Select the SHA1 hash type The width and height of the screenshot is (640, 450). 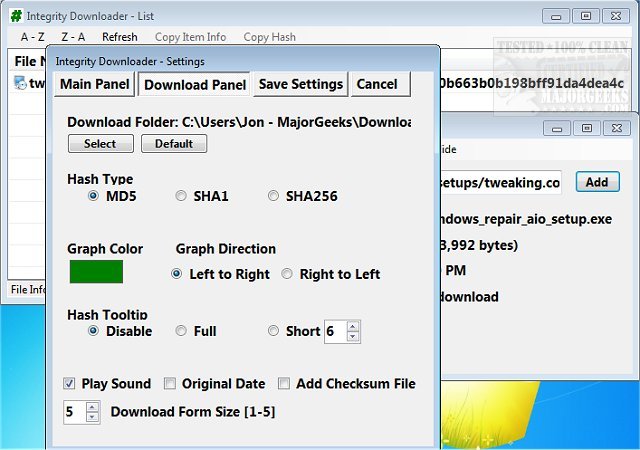tap(181, 196)
